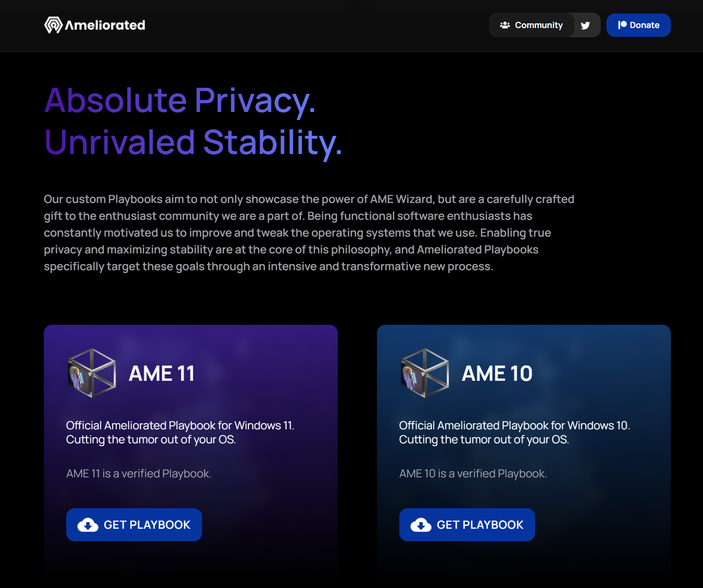
Task: Get the AME 10 playbook
Action: 467,525
